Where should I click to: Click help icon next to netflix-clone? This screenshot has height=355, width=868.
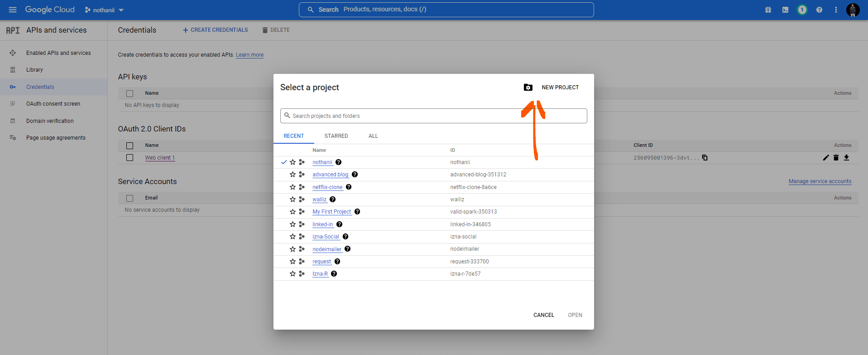point(349,187)
